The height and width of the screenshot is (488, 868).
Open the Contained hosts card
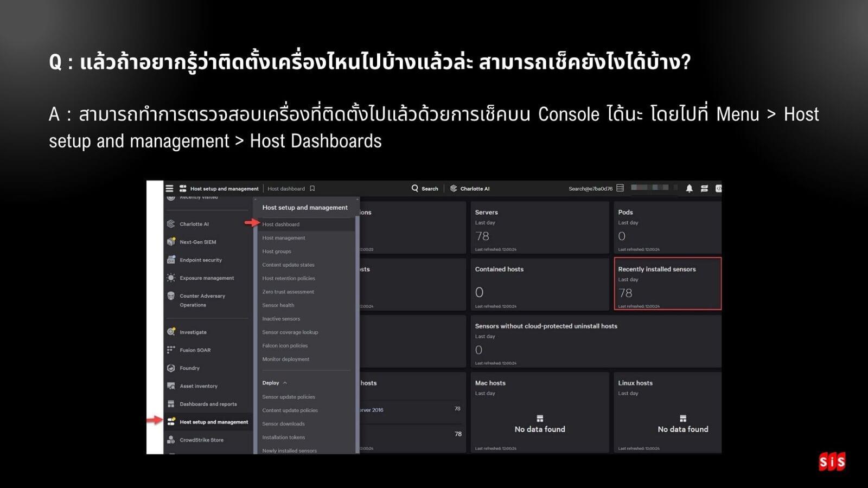[540, 284]
